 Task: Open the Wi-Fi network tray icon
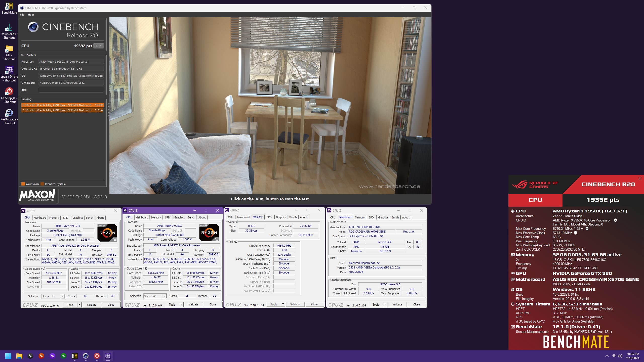614,356
